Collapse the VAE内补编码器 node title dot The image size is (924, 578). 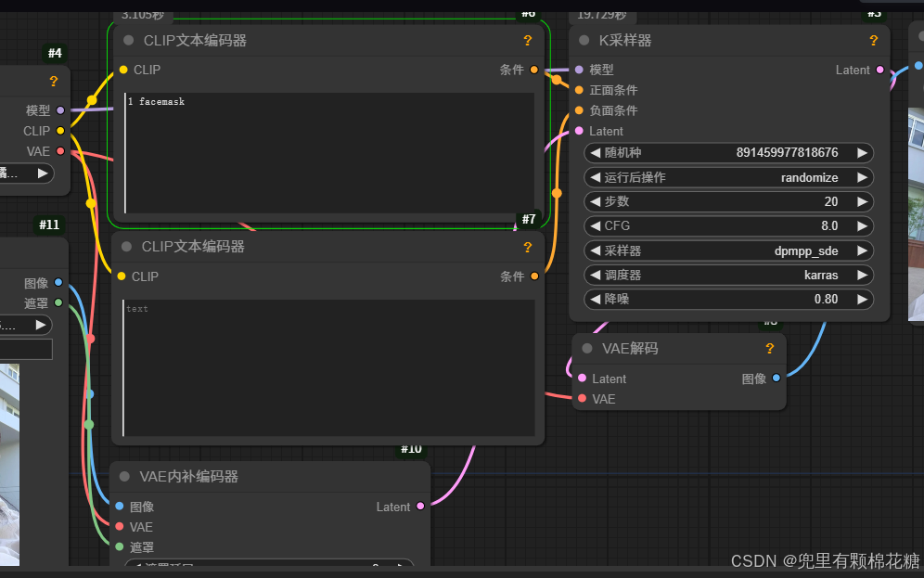[124, 476]
